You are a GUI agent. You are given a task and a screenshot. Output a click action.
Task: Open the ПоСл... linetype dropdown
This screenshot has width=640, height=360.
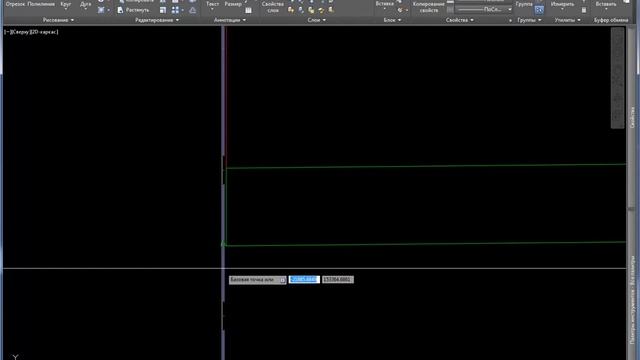coord(484,9)
